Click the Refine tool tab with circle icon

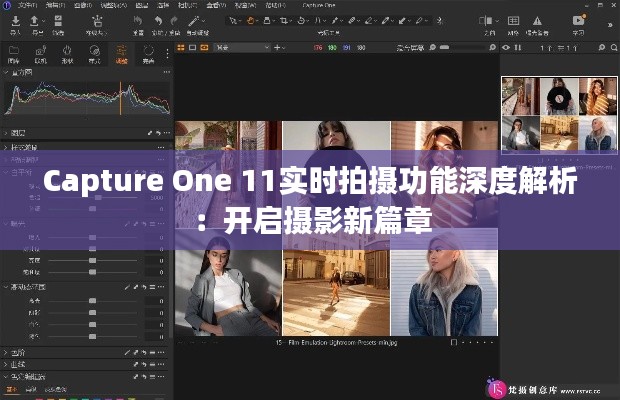pyautogui.click(x=148, y=54)
